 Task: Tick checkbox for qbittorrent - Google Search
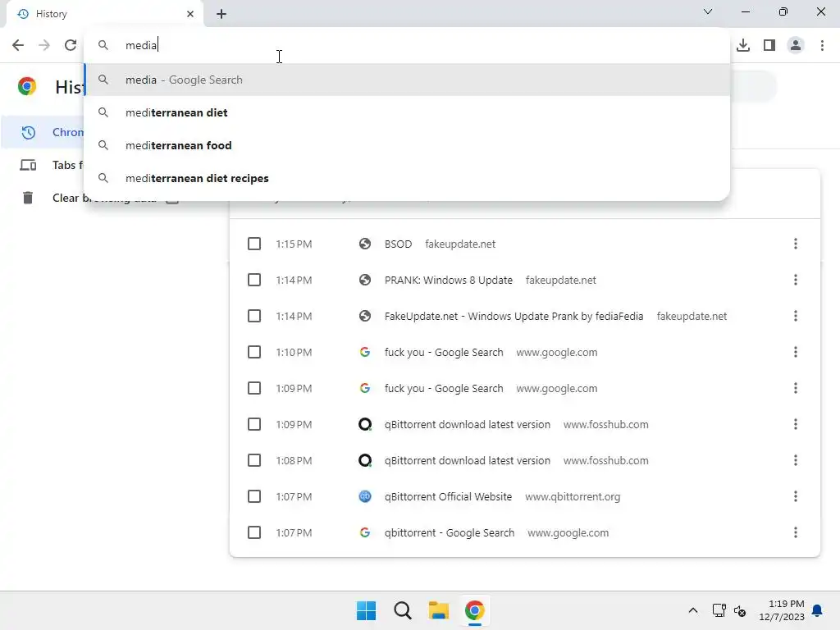coord(254,532)
